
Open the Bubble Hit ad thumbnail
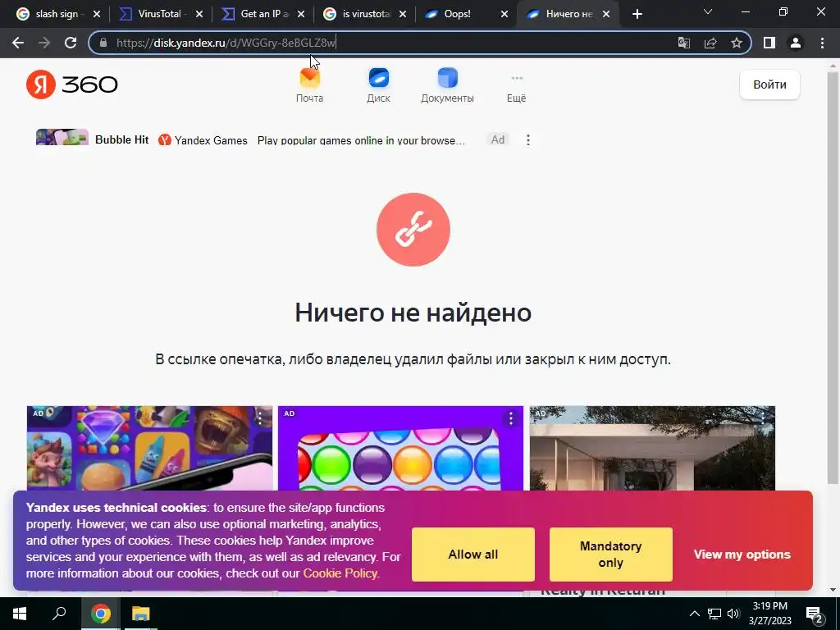coord(62,137)
